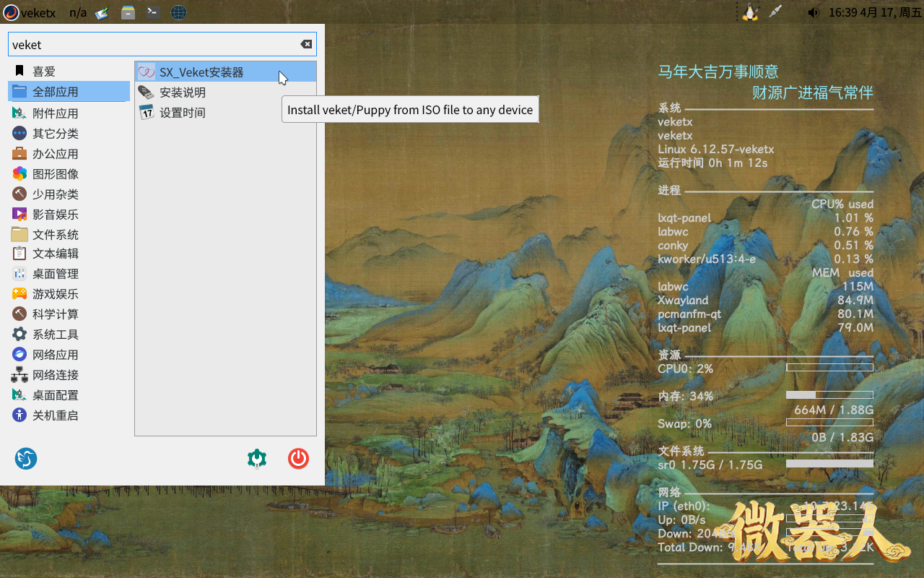Click the blue hummingbird icon
Viewport: 924px width, 578px height.
coord(26,459)
